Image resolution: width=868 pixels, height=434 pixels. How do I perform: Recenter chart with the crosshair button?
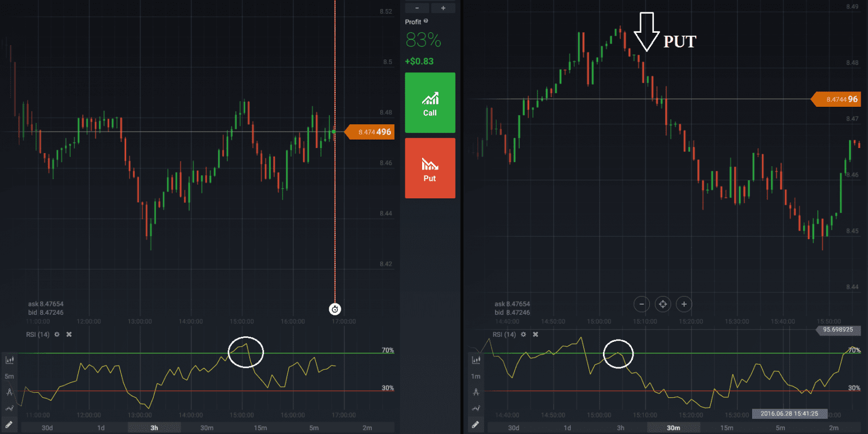(662, 304)
